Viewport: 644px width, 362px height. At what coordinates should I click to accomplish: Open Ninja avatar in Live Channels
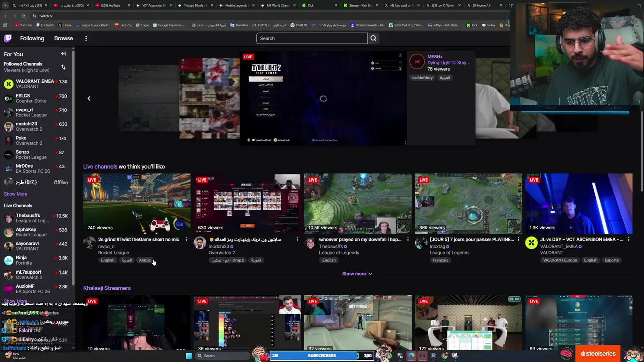pos(8,260)
